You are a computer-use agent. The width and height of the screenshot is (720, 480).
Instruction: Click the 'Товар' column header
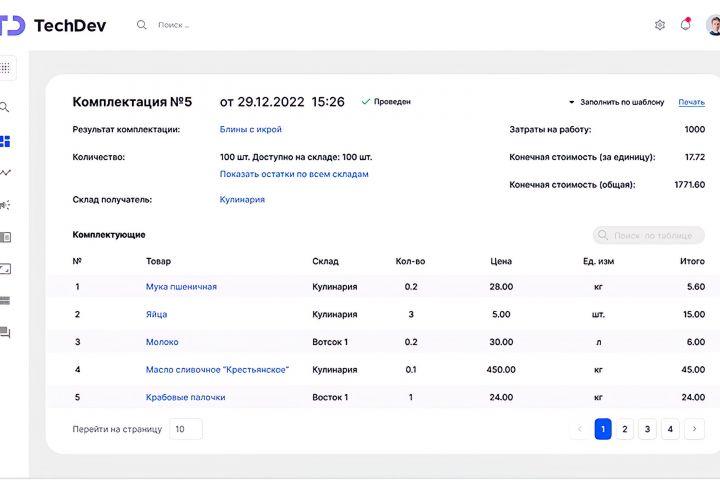[158, 261]
